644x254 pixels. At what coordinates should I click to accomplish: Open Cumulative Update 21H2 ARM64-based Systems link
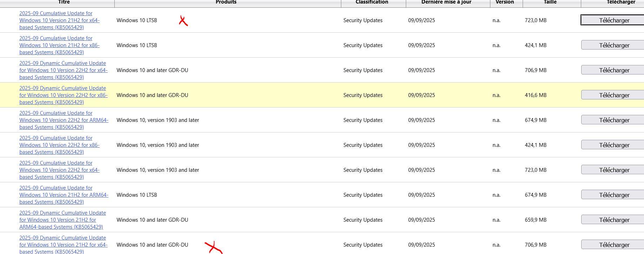[64, 195]
